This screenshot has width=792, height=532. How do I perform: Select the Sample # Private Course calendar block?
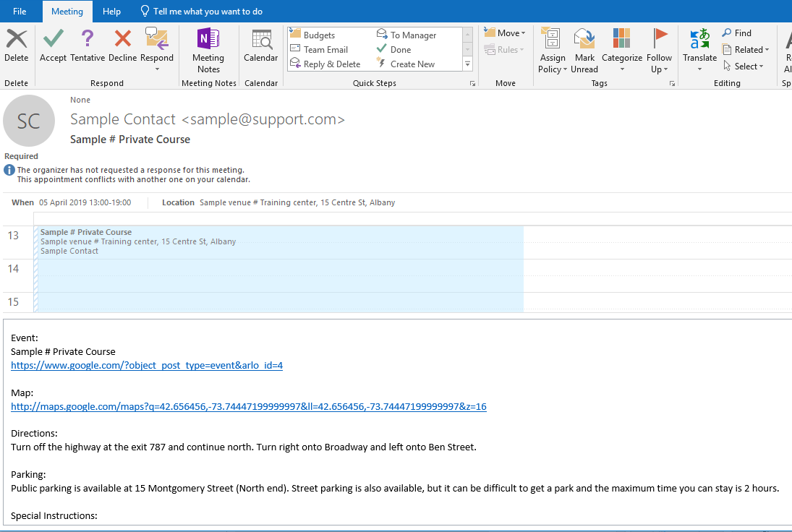[278, 268]
